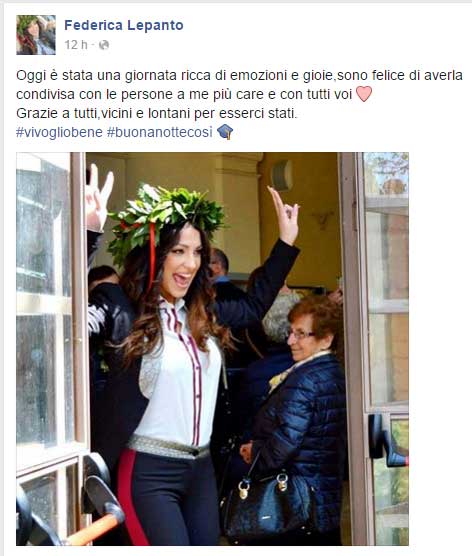Screen dimensions: 472x556
Task: Click the first line starting "Oggi è stata"
Action: pyautogui.click(x=239, y=75)
